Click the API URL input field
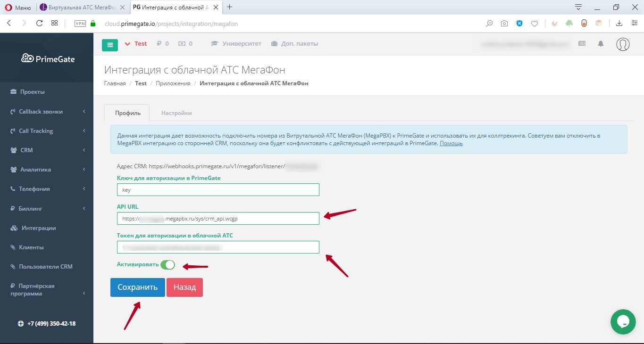Screen dimensions: 644x344 (x=218, y=218)
